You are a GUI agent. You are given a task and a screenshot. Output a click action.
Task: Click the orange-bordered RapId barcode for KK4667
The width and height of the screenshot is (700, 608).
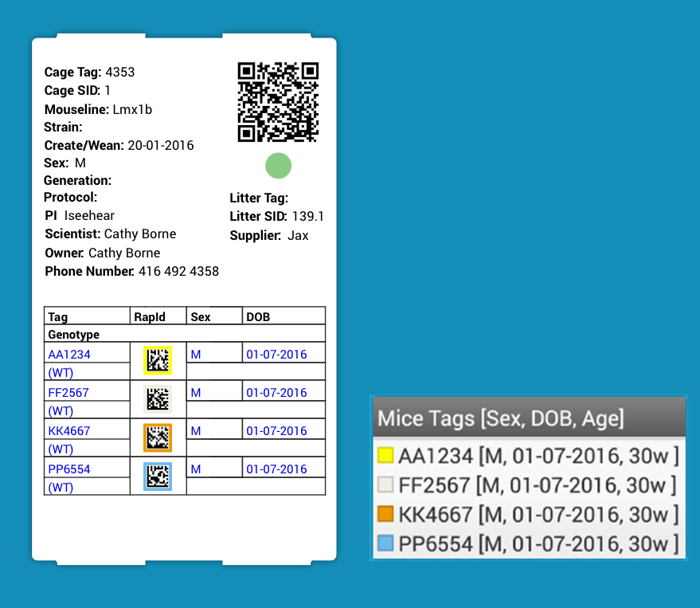pos(158,437)
